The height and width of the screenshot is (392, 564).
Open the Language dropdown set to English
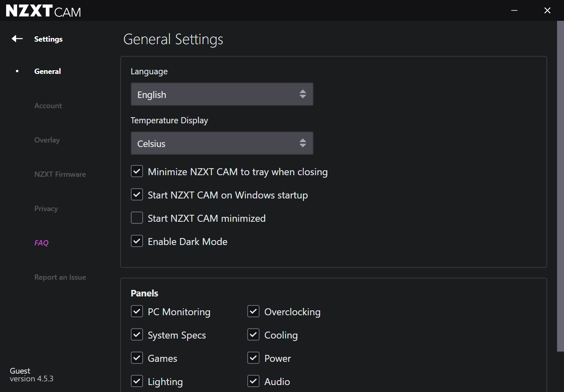(222, 94)
